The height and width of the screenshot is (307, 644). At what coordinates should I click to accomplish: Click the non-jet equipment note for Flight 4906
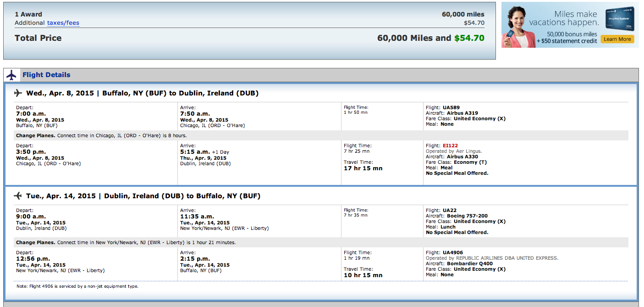click(x=77, y=286)
